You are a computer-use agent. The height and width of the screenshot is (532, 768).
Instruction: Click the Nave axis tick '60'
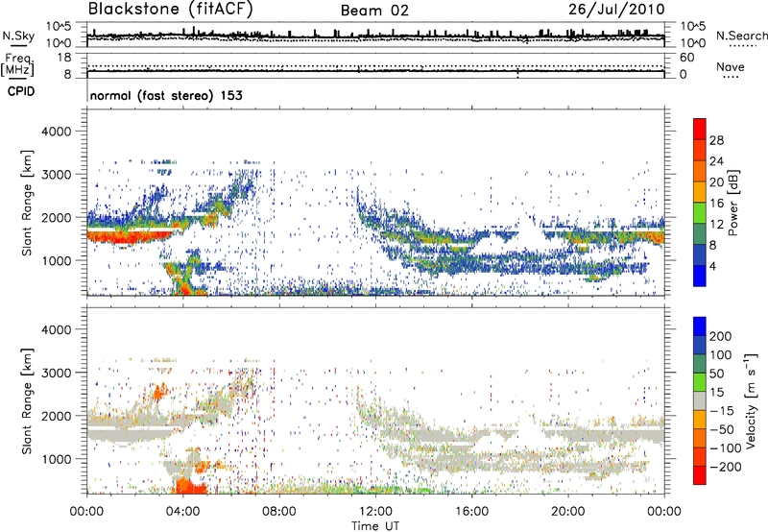click(x=687, y=58)
